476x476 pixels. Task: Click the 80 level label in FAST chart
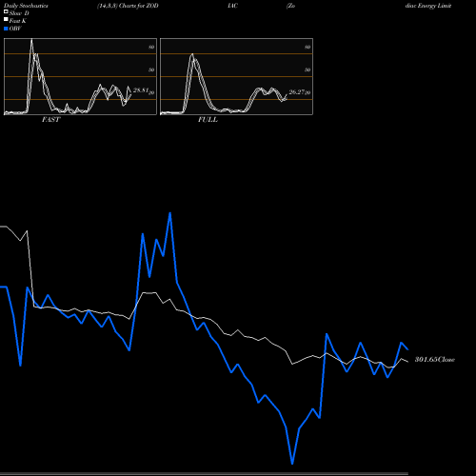pyautogui.click(x=151, y=47)
